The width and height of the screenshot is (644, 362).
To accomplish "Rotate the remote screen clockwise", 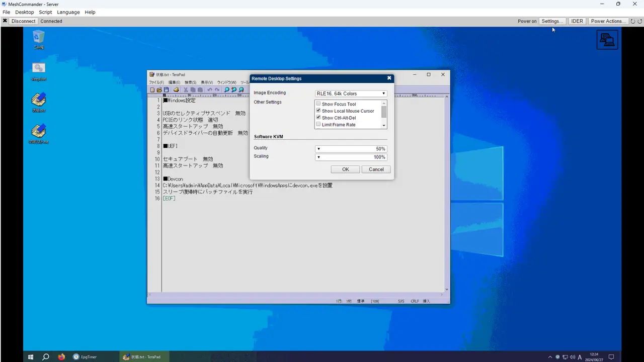I will tap(639, 21).
